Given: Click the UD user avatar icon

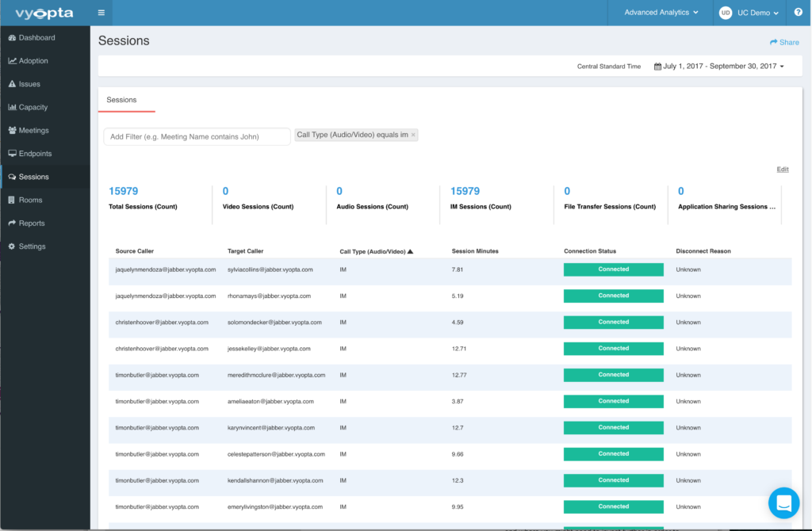Looking at the screenshot, I should pos(726,13).
